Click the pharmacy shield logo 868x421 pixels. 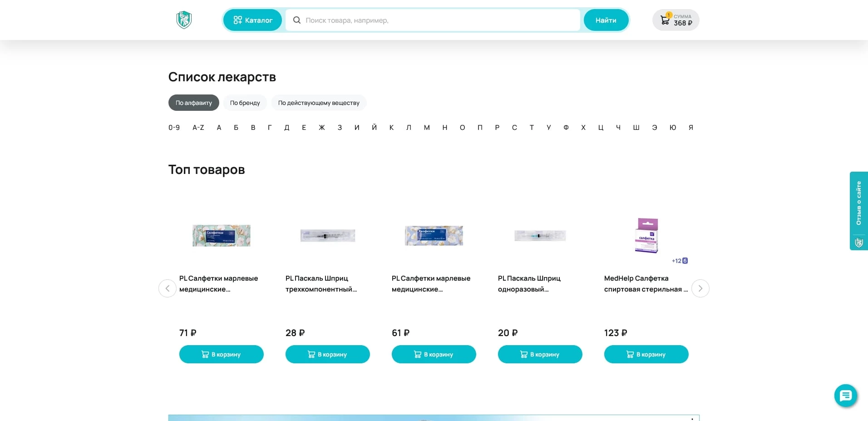(x=184, y=20)
